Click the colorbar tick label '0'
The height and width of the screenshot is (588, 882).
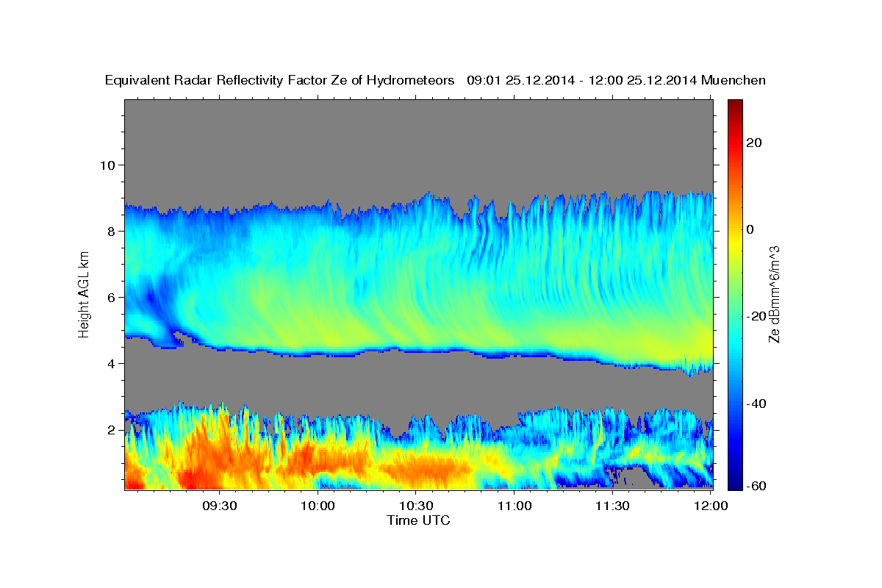pos(751,229)
